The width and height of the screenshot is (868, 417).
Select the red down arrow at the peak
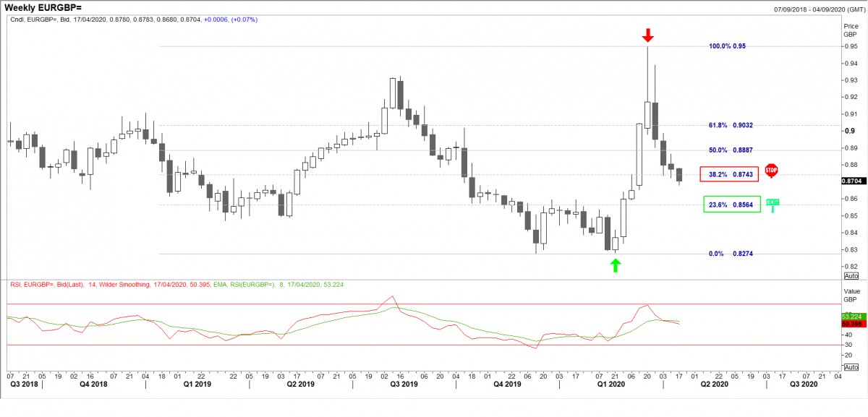648,35
